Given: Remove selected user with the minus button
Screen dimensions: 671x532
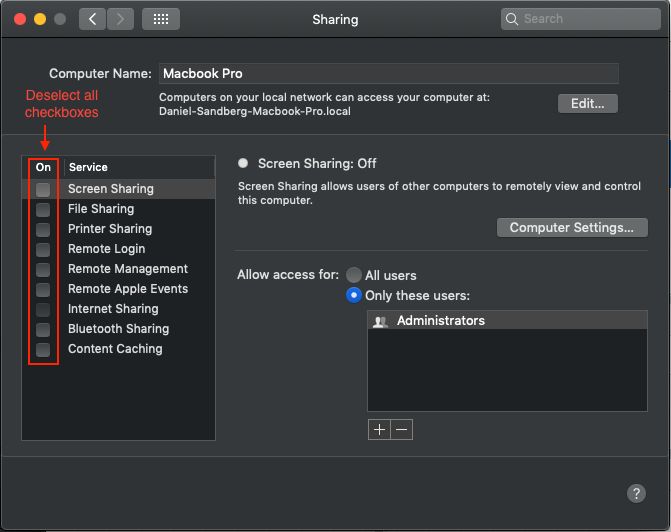Looking at the screenshot, I should coord(401,429).
